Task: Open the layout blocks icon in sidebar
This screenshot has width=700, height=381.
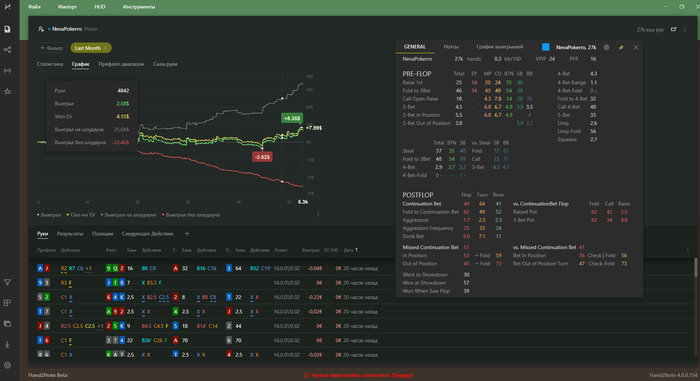Action: coord(8,303)
